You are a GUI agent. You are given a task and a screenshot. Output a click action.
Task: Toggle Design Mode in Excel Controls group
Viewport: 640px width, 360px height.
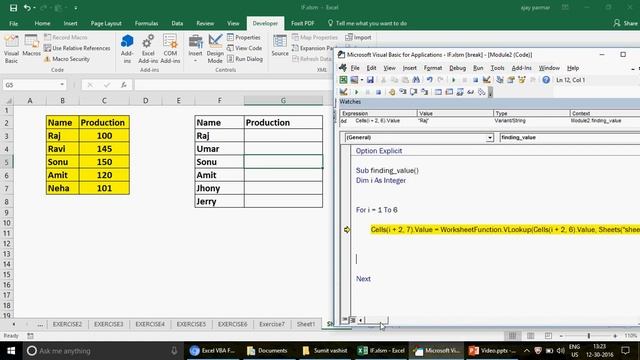[215, 49]
